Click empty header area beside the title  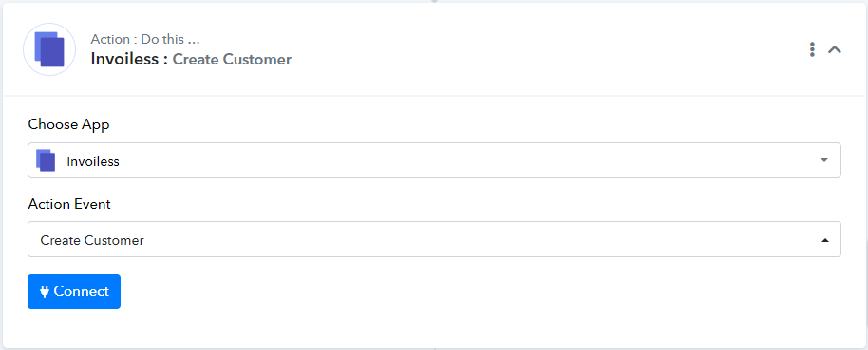(548, 49)
